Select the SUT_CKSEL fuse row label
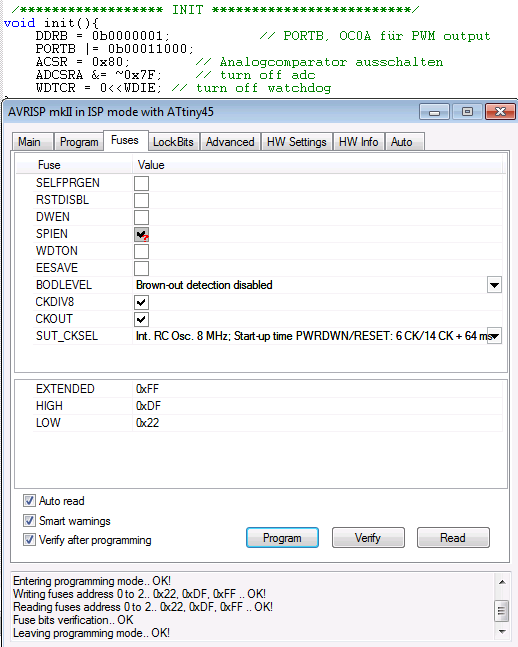518x647 pixels. [x=67, y=336]
